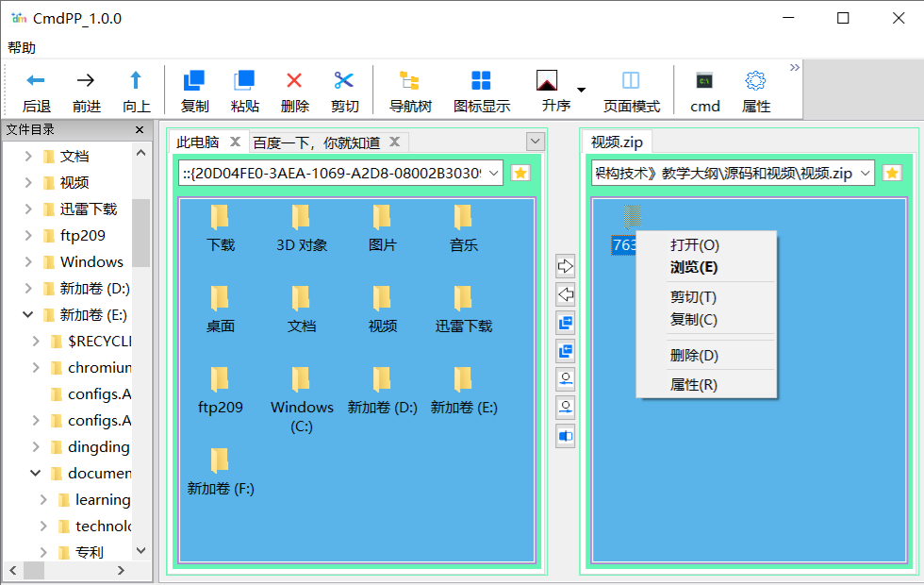Screen dimensions: 924x585
Task: Select the 视频.zip tab
Action: (617, 142)
